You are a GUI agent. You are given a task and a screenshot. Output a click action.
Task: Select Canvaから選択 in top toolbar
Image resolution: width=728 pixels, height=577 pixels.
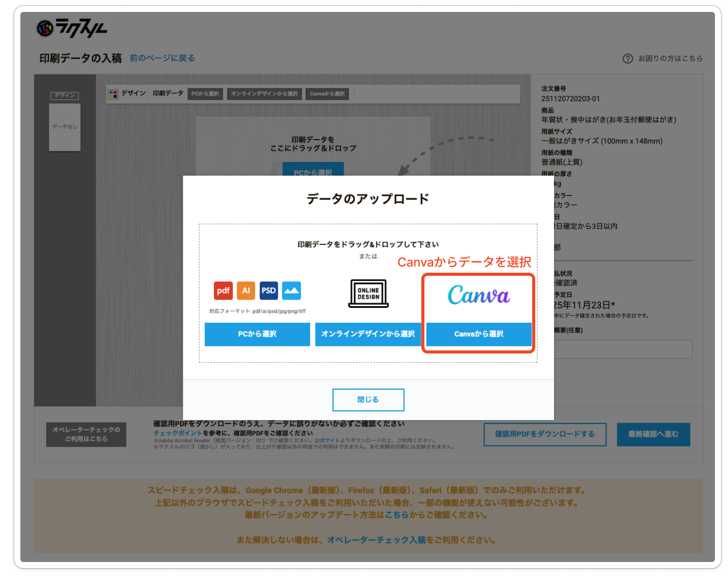tap(327, 94)
